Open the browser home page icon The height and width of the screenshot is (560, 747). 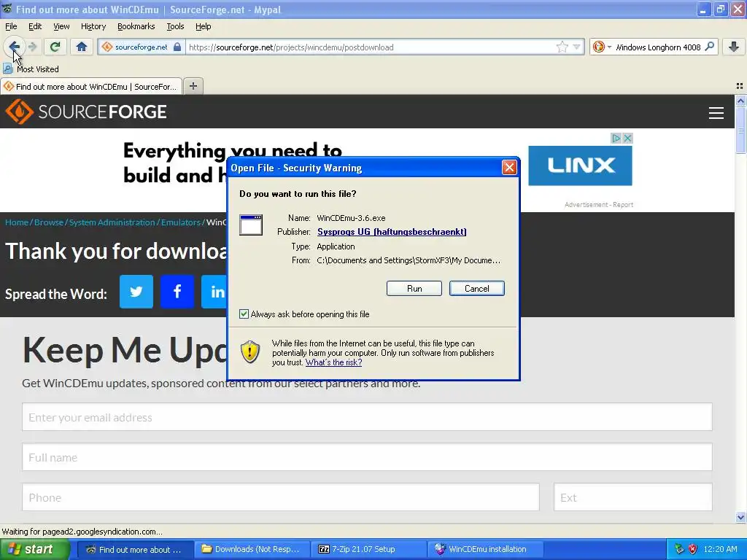point(82,47)
